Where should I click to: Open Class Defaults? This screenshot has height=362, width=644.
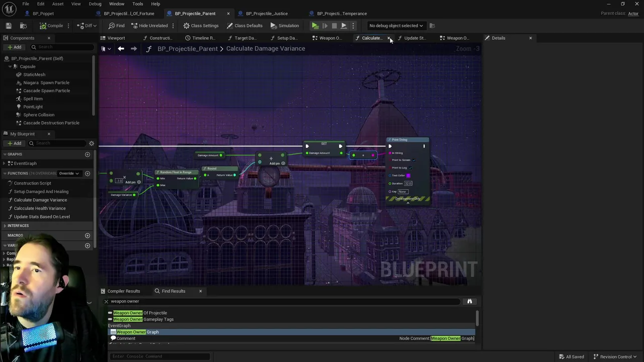[245, 26]
